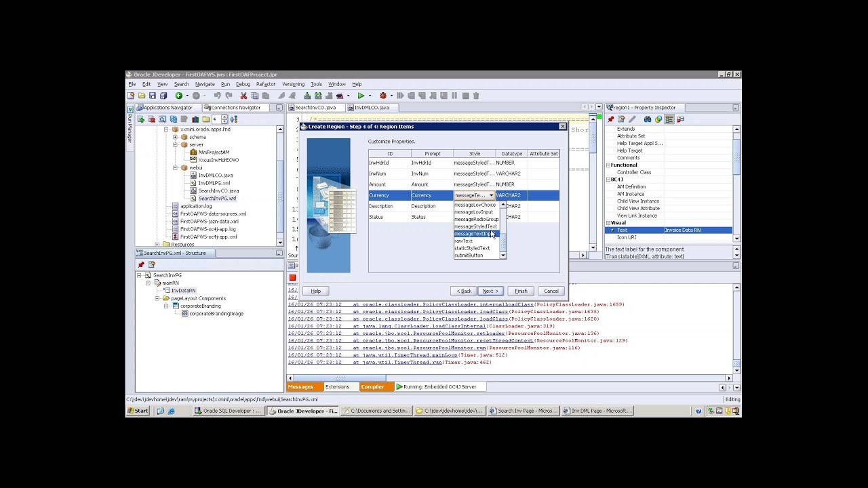868x488 pixels.
Task: Open the Tools menu
Action: [x=316, y=84]
